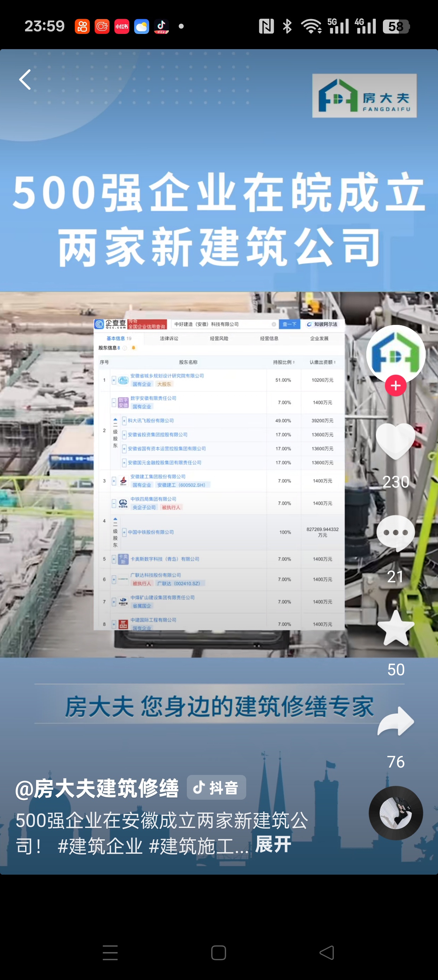Share the video with the arrow icon
438x980 pixels.
tap(395, 721)
